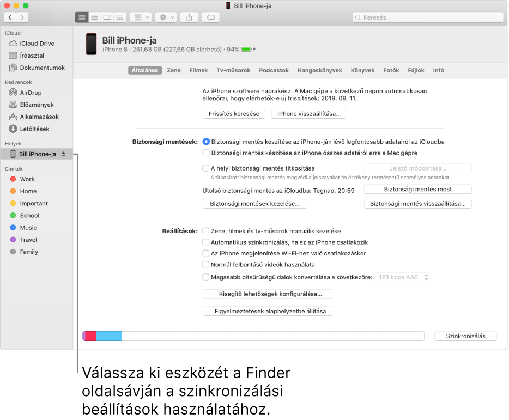Switch to the Filmek tab
Screen dimensions: 509x420
click(198, 70)
